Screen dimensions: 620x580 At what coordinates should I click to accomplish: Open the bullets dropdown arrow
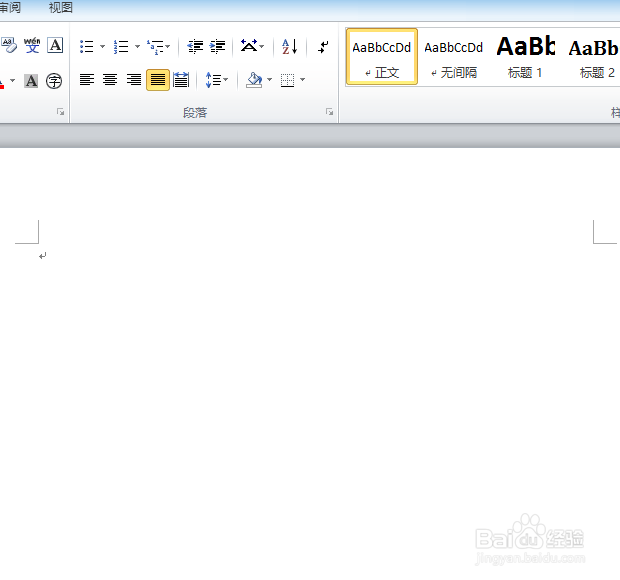click(102, 46)
